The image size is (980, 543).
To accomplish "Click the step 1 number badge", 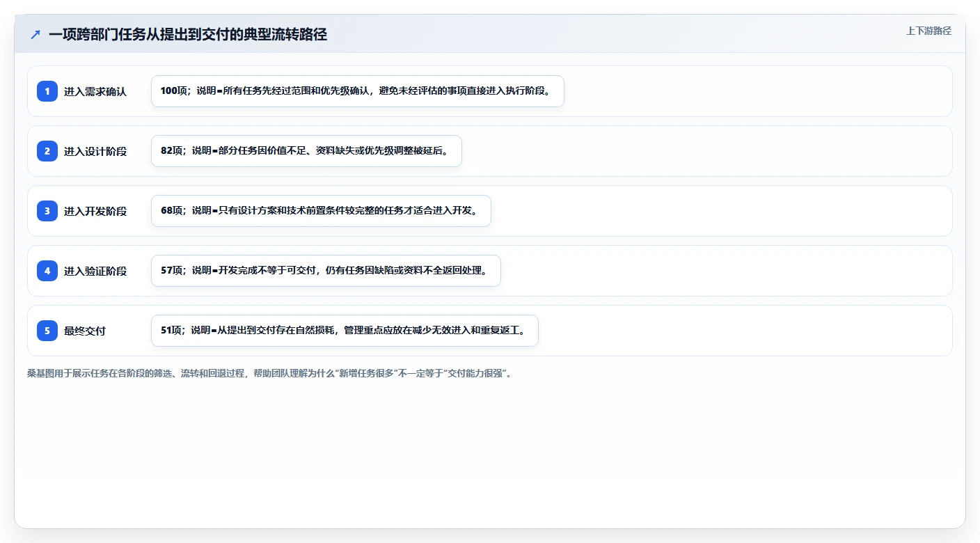I will [47, 91].
